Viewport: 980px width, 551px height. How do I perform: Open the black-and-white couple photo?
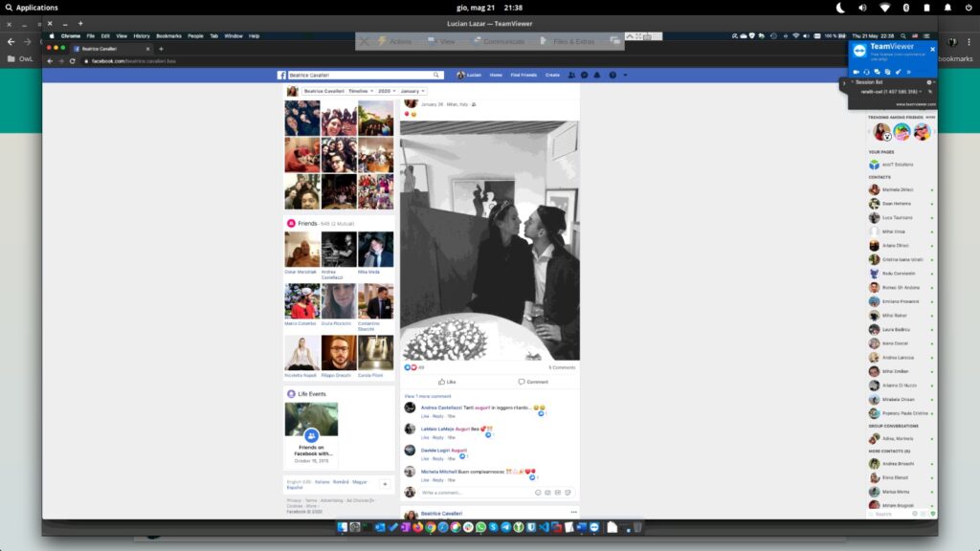click(490, 240)
